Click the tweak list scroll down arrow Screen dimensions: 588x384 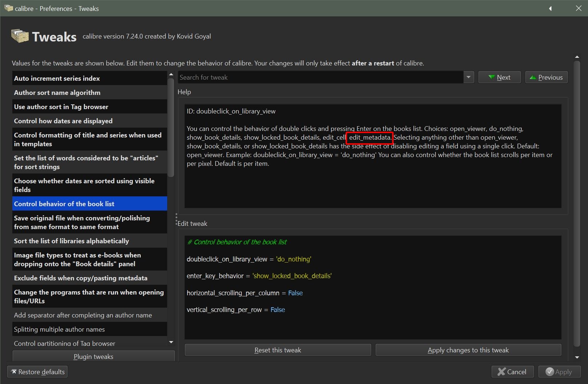coord(171,342)
